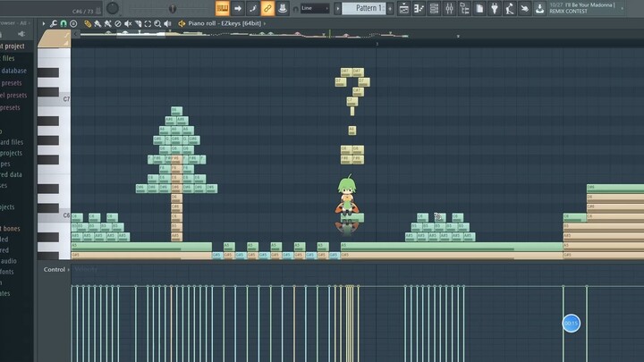644x362 pixels.
Task: Add new pattern with plus button
Action: coord(390,8)
